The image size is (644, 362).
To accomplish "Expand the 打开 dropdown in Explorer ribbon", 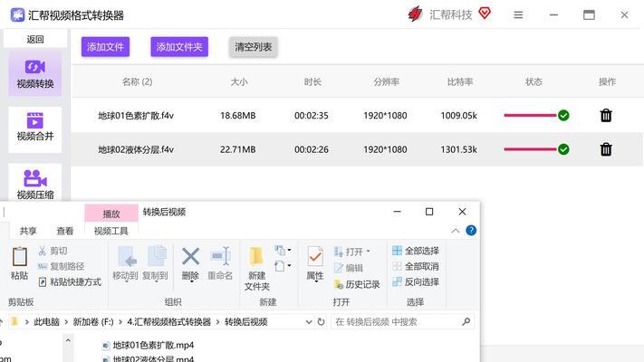I will [368, 251].
